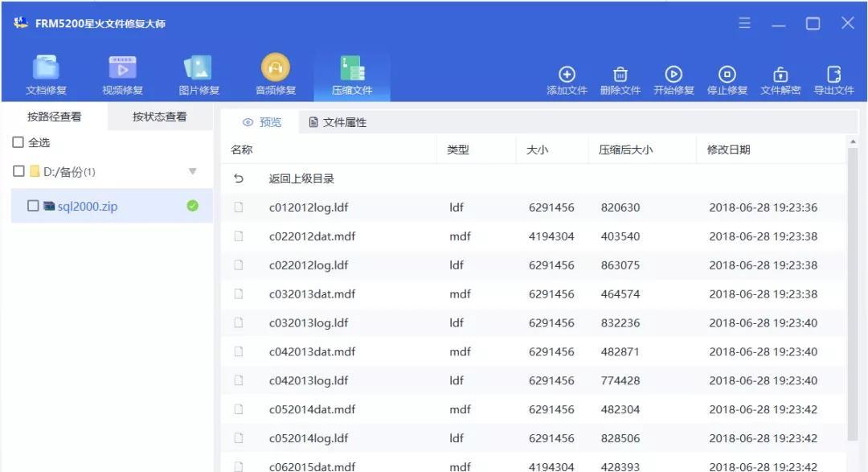Viewport: 868px width, 472px height.
Task: Click compressed size value 482871
Action: tap(620, 351)
